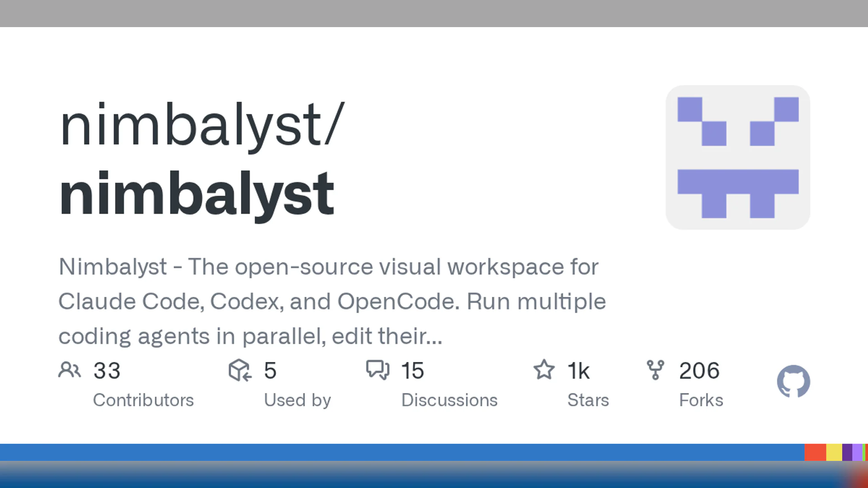Click the Used by package icon
Screen dimensions: 868x488
pyautogui.click(x=240, y=371)
